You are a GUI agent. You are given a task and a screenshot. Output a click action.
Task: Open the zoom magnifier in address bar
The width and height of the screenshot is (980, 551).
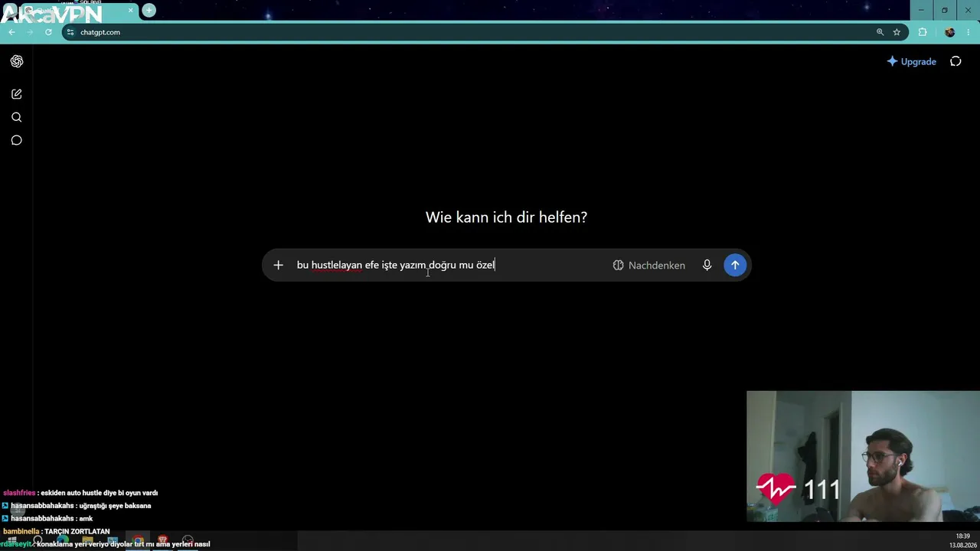click(880, 32)
